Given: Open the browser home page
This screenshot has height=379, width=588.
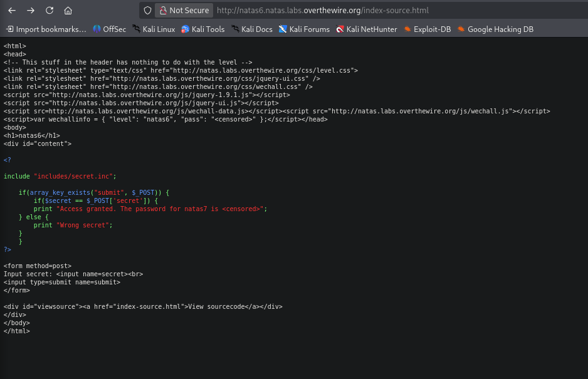Looking at the screenshot, I should [68, 11].
